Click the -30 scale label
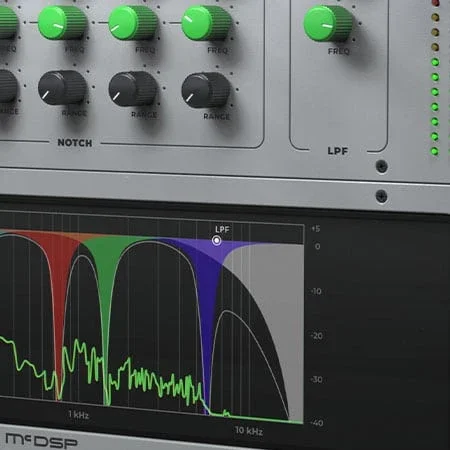The height and width of the screenshot is (450, 450). (x=316, y=379)
